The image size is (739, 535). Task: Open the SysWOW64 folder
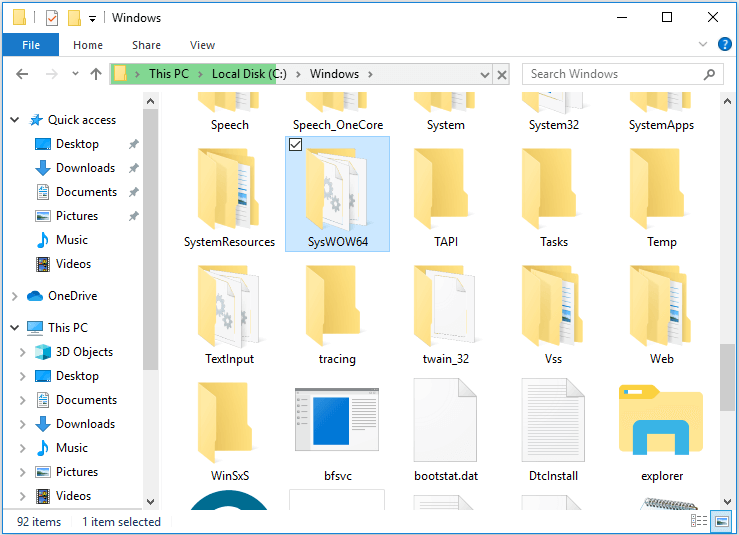coord(337,194)
